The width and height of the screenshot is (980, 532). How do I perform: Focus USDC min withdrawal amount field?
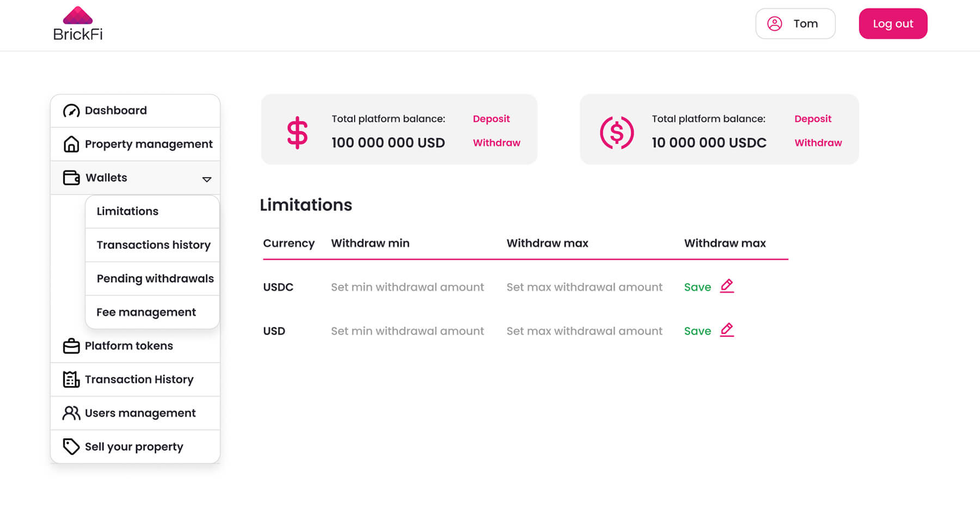coord(407,287)
